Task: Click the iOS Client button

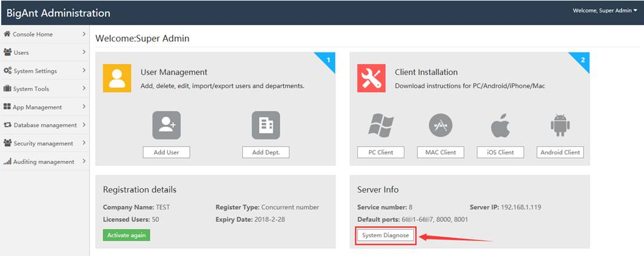Action: pos(501,152)
